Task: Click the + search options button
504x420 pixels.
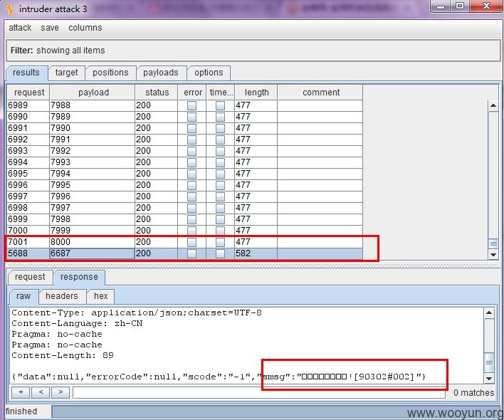Action: coord(21,392)
